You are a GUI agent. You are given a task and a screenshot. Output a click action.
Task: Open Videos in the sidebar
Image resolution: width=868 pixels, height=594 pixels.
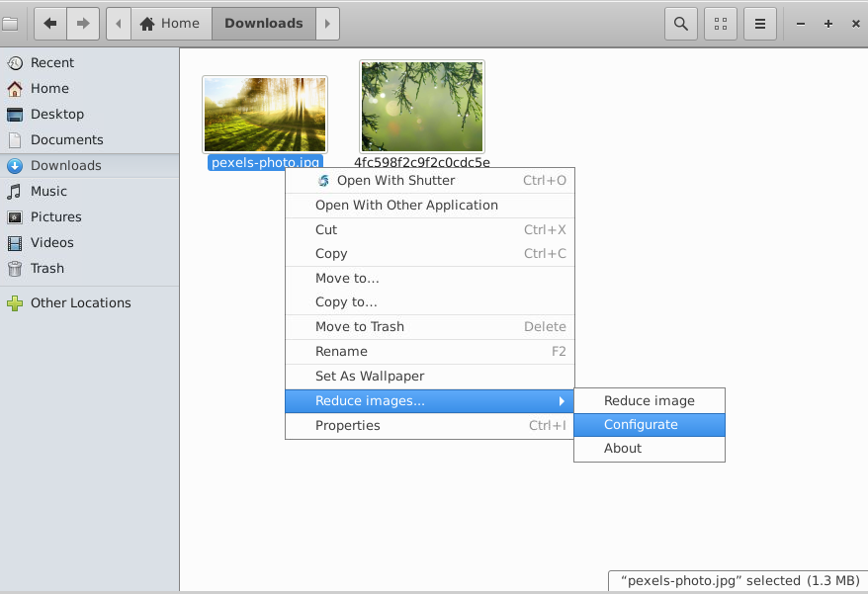click(x=89, y=242)
